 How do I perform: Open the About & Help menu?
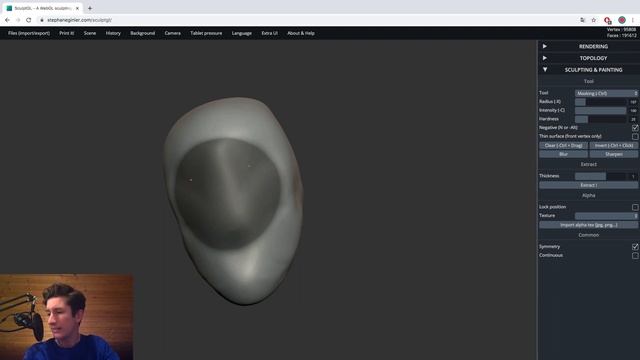(301, 33)
